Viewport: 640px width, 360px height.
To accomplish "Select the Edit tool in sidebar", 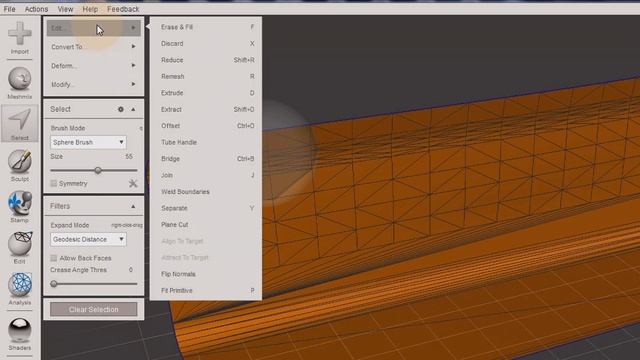I will point(20,248).
